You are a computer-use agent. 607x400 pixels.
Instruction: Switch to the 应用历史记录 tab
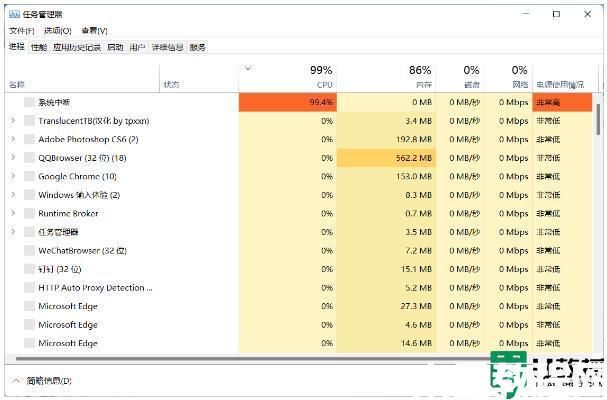[x=77, y=47]
